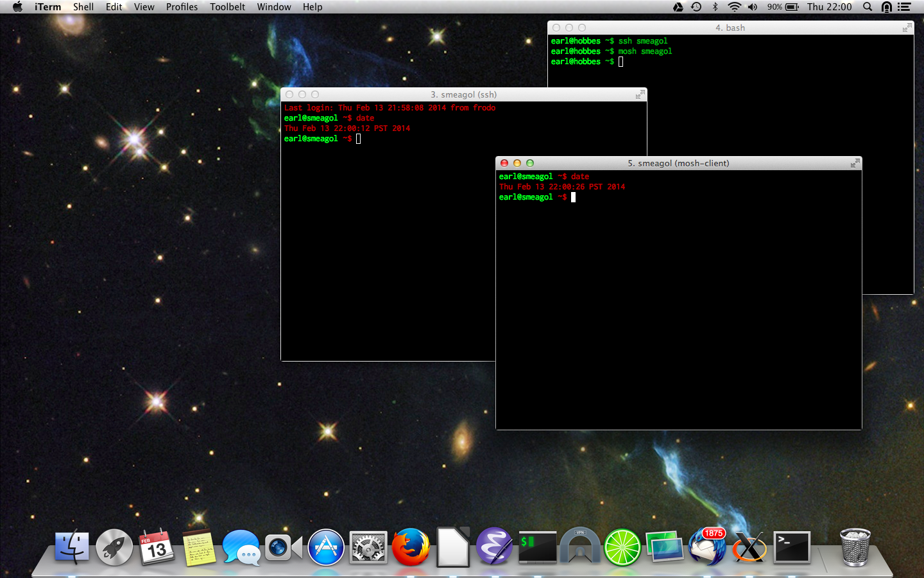This screenshot has width=924, height=578.
Task: Open the iTerm application menu
Action: (48, 7)
